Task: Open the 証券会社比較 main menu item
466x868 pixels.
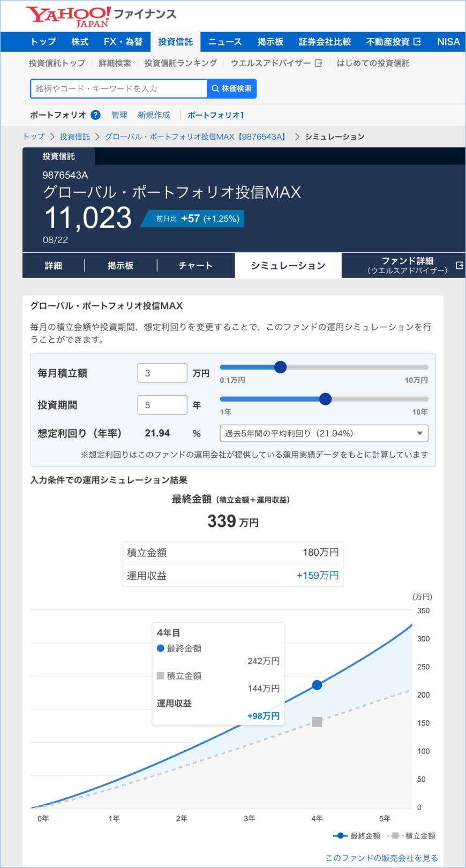Action: click(x=325, y=42)
